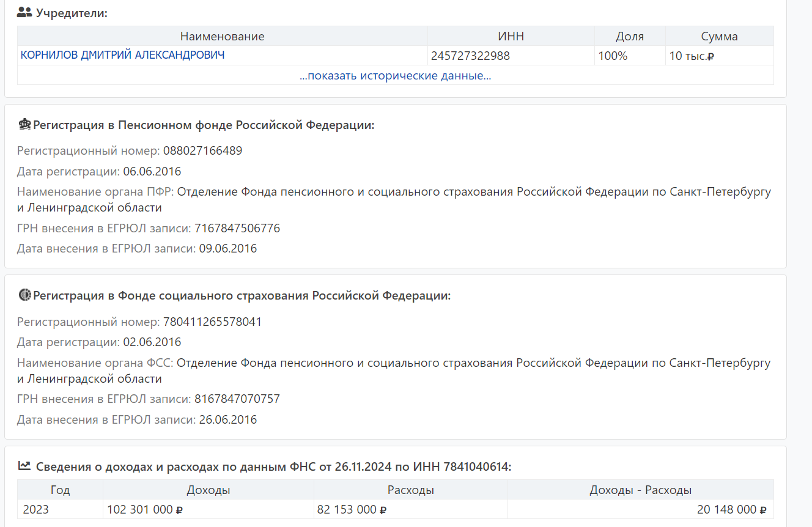Screen dimensions: 812x527
Task: Click the ИНН column header in founders table
Action: [x=511, y=36]
